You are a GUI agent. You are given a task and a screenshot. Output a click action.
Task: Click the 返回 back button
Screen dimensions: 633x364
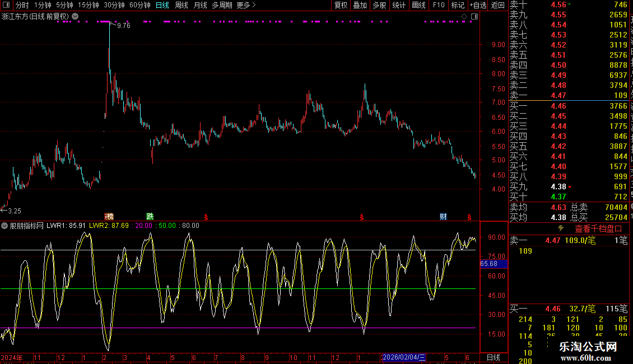coord(498,5)
